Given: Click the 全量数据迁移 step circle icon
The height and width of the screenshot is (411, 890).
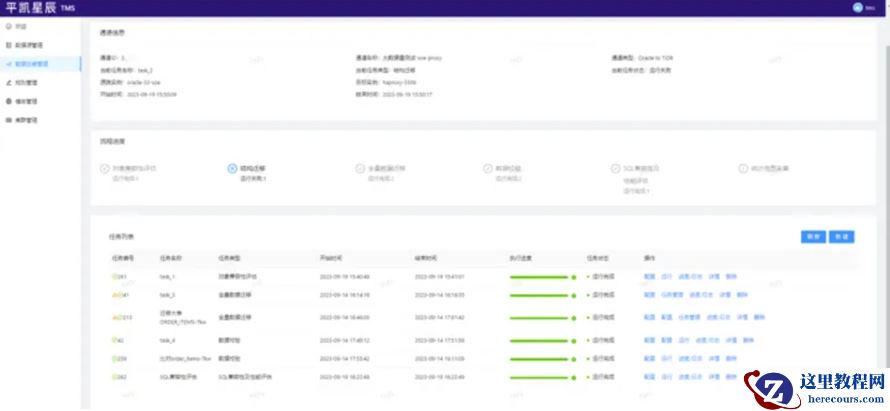Looking at the screenshot, I should click(360, 169).
